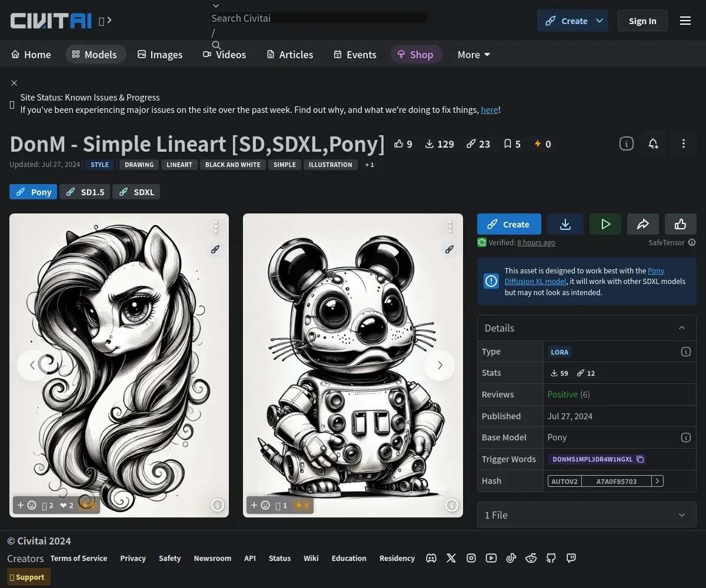
Task: Click the lightning buzz count in title
Action: [x=542, y=144]
